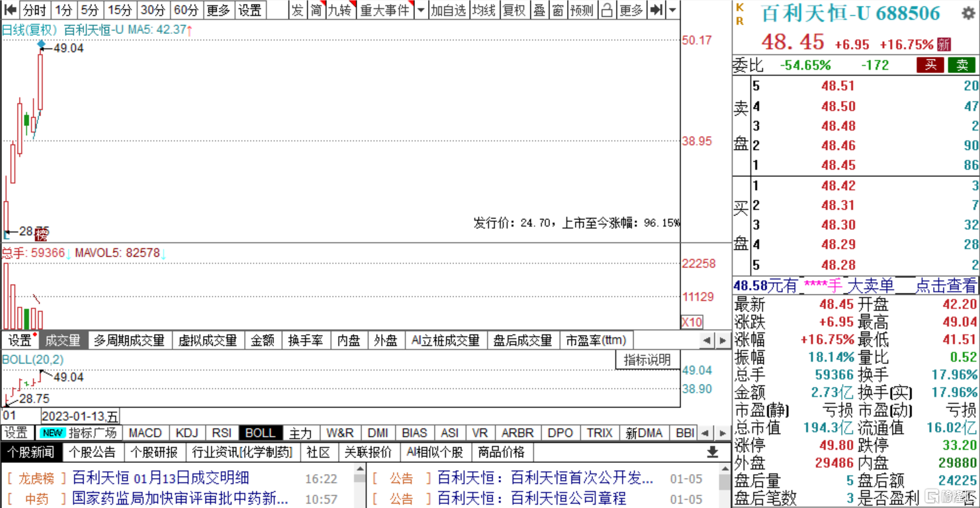Select the 60分 period
The height and width of the screenshot is (508, 980).
click(186, 10)
